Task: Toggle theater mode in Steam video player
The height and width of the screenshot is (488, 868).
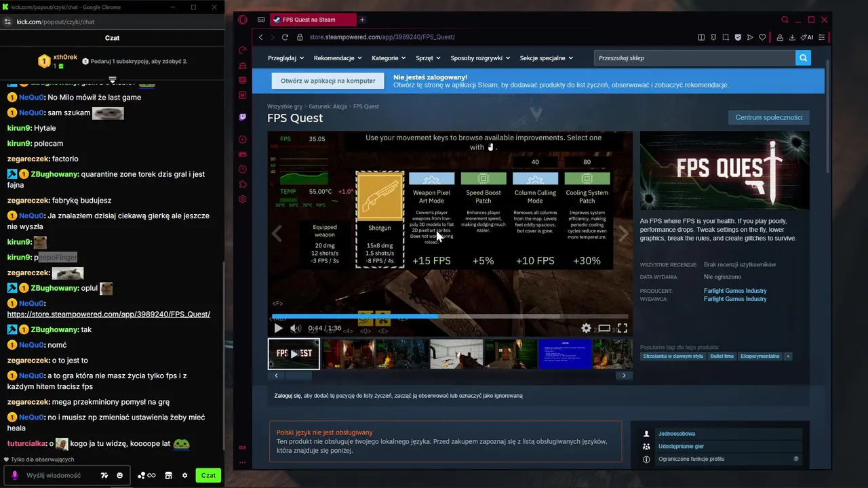Action: 604,328
